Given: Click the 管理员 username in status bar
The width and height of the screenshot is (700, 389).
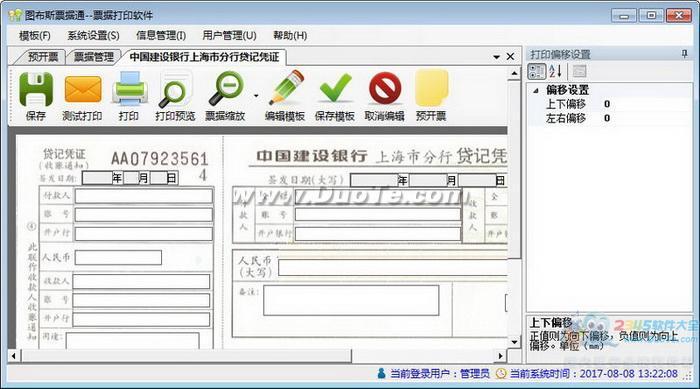Looking at the screenshot, I should [475, 373].
